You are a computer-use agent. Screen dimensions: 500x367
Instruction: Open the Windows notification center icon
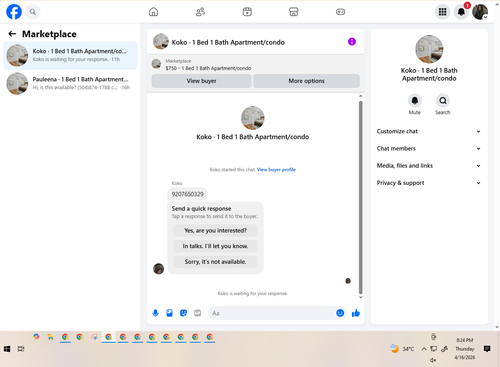tap(487, 349)
